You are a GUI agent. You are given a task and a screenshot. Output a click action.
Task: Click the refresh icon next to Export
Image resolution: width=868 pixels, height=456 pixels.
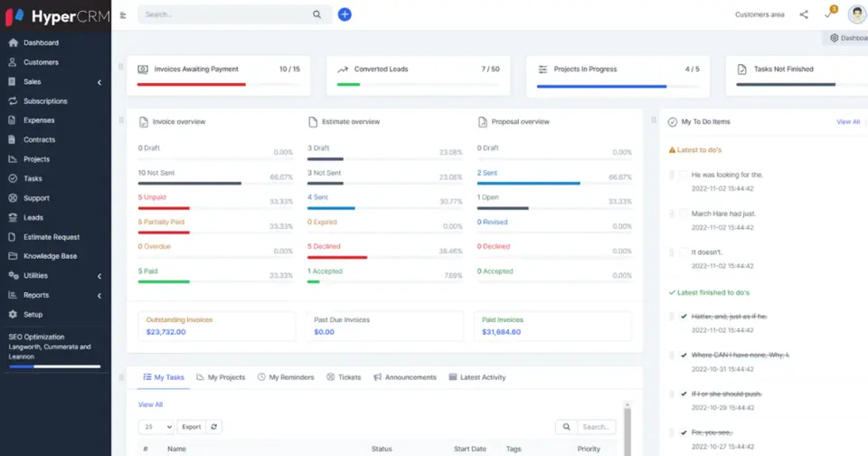tap(213, 427)
